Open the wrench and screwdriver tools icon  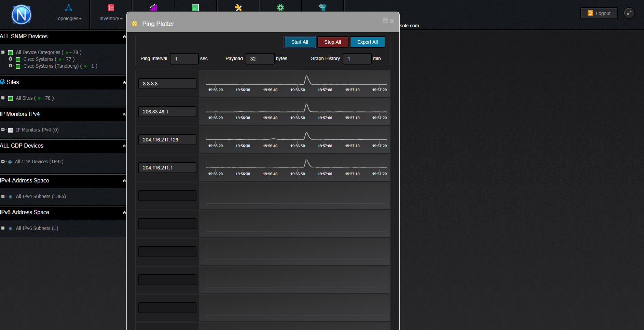238,8
